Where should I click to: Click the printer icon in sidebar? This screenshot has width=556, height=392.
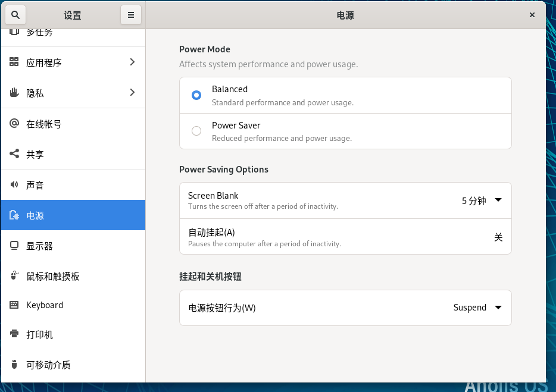pyautogui.click(x=14, y=334)
